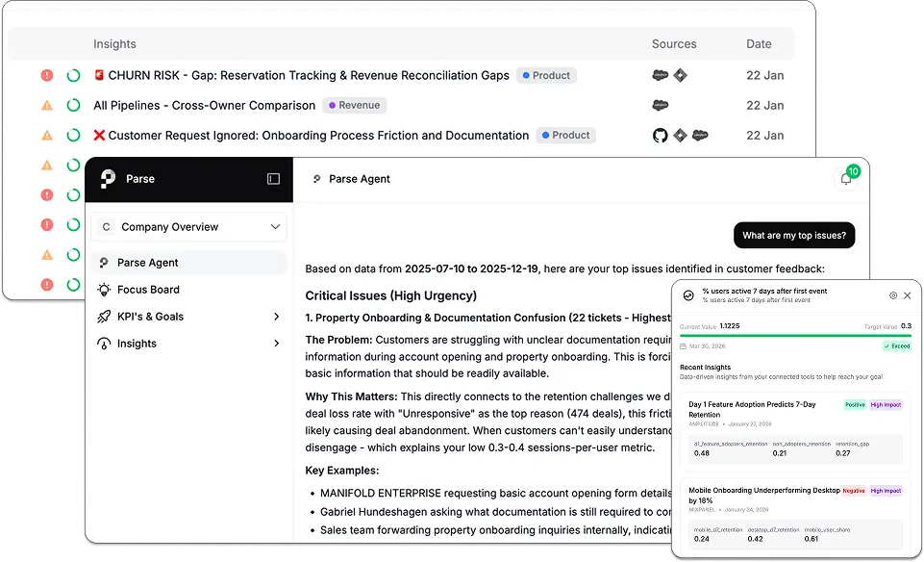The height and width of the screenshot is (562, 924).
Task: Click the Parse logo in sidebar header
Action: (108, 179)
